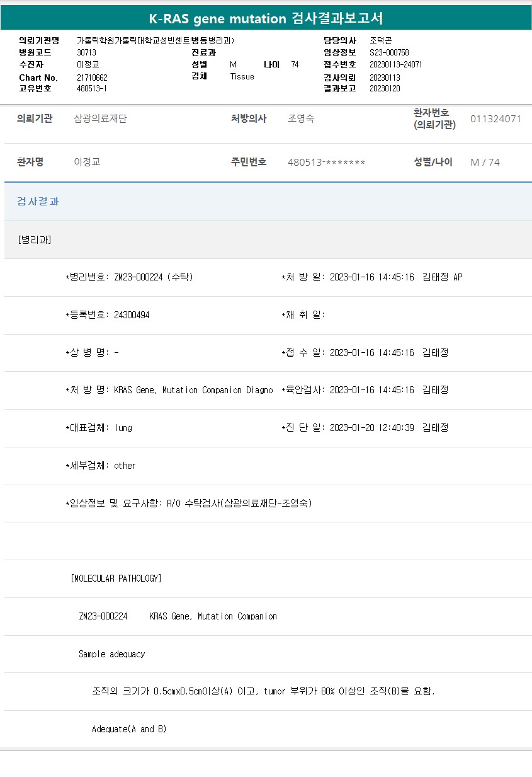532x777 pixels.
Task: Click 진단일 timestamp 2023-01-20 12:40:39
Action: pos(371,428)
